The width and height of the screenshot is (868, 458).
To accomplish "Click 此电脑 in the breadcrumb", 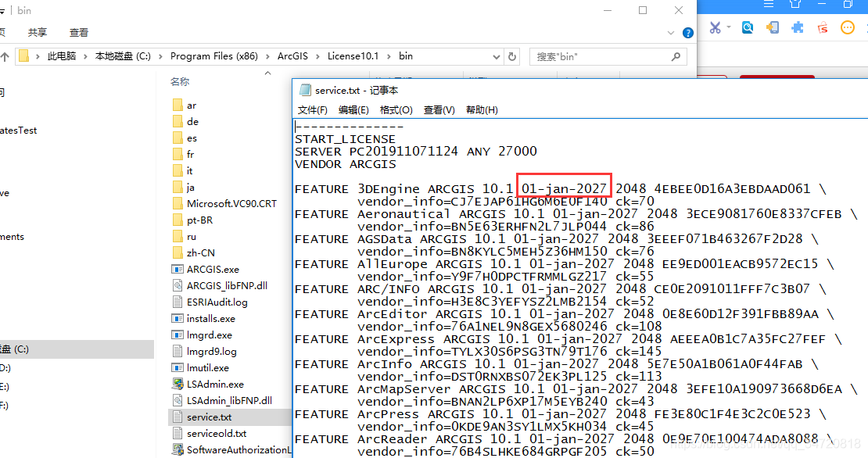I will tap(62, 56).
